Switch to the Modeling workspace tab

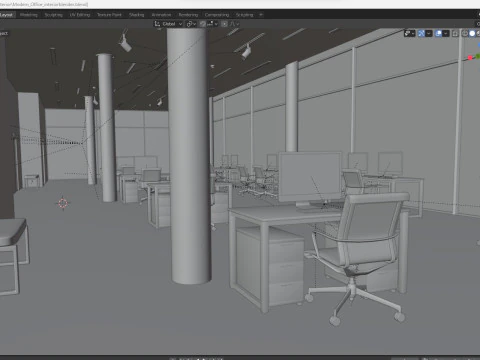(x=29, y=15)
